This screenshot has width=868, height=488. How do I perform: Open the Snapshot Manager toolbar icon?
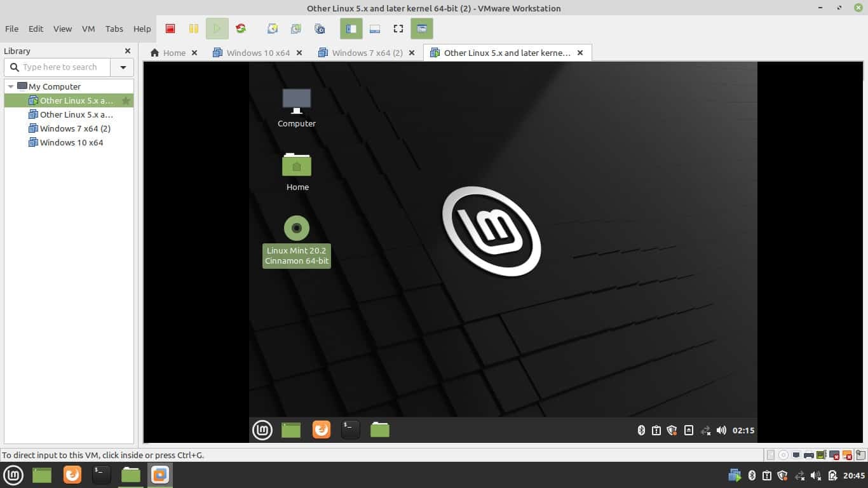(x=320, y=29)
